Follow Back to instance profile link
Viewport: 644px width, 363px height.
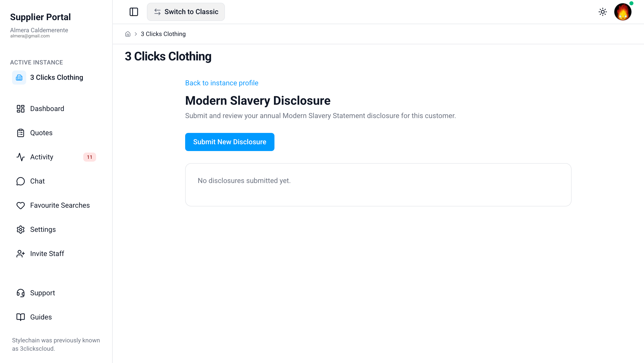point(222,83)
